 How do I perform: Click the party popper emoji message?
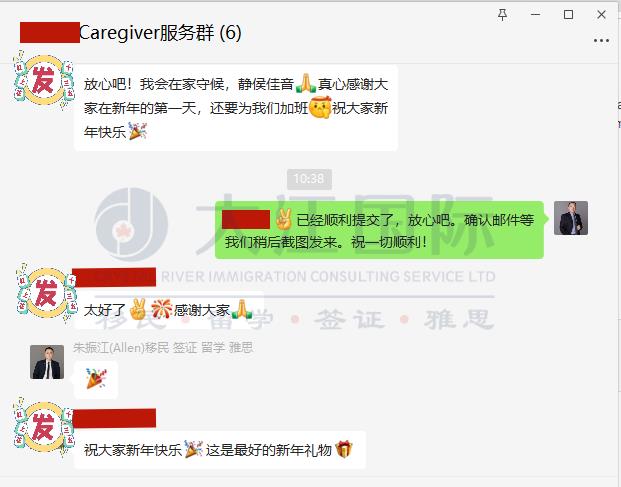pyautogui.click(x=96, y=379)
